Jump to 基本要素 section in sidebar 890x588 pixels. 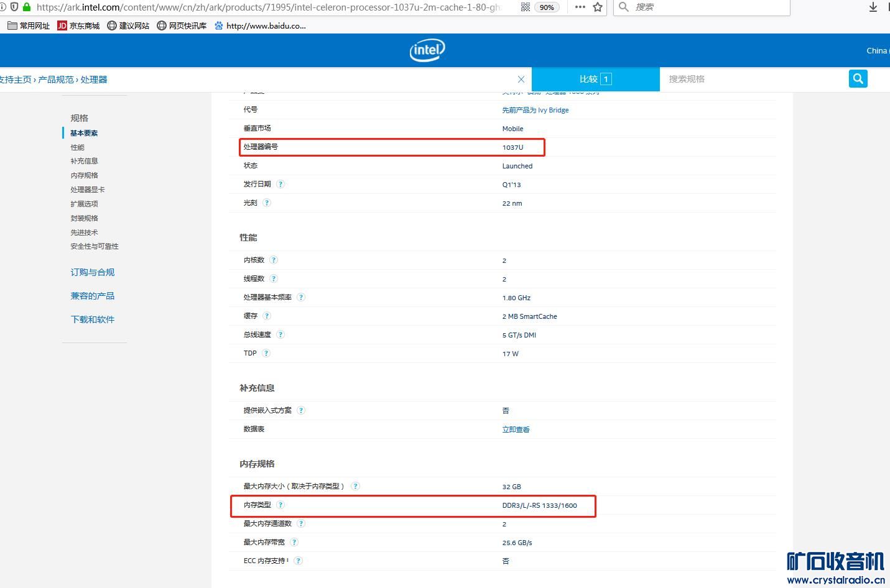tap(84, 133)
